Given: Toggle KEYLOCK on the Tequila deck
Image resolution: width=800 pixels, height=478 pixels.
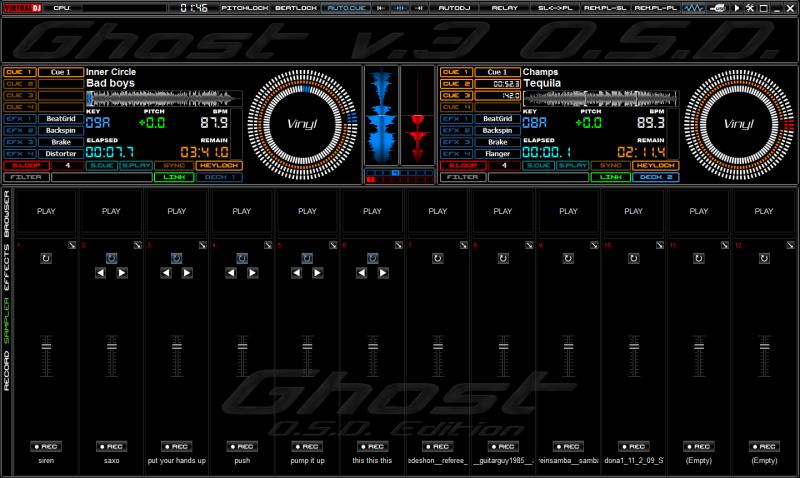Looking at the screenshot, I should pyautogui.click(x=656, y=165).
